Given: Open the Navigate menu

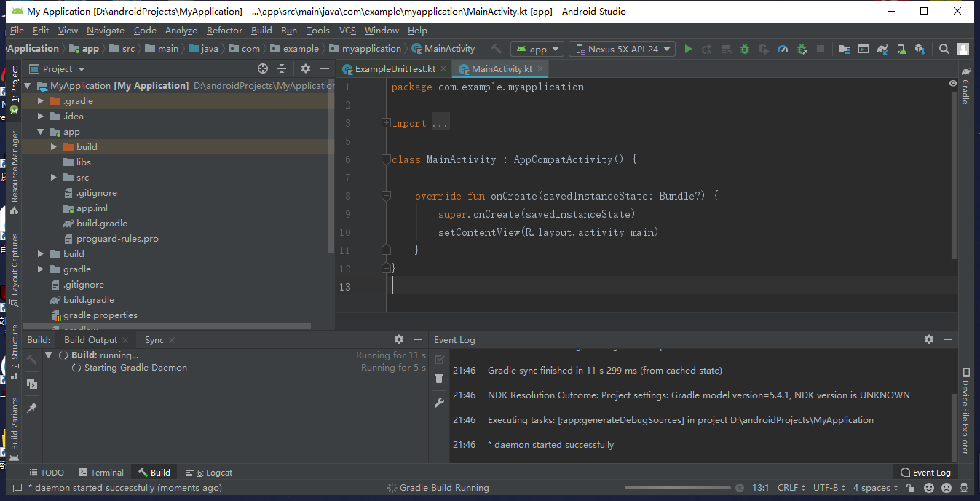Looking at the screenshot, I should (x=106, y=31).
